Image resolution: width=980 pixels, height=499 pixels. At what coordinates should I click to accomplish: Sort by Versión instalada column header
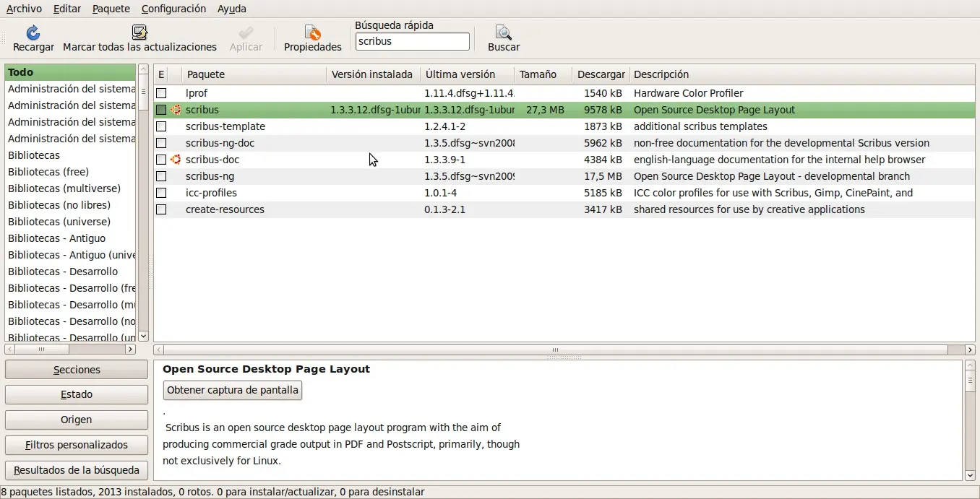pos(373,74)
